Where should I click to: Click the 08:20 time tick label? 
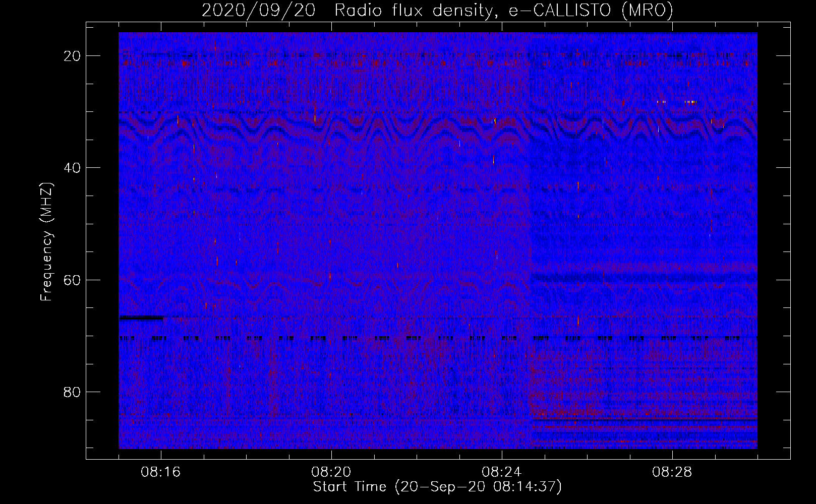click(x=331, y=472)
